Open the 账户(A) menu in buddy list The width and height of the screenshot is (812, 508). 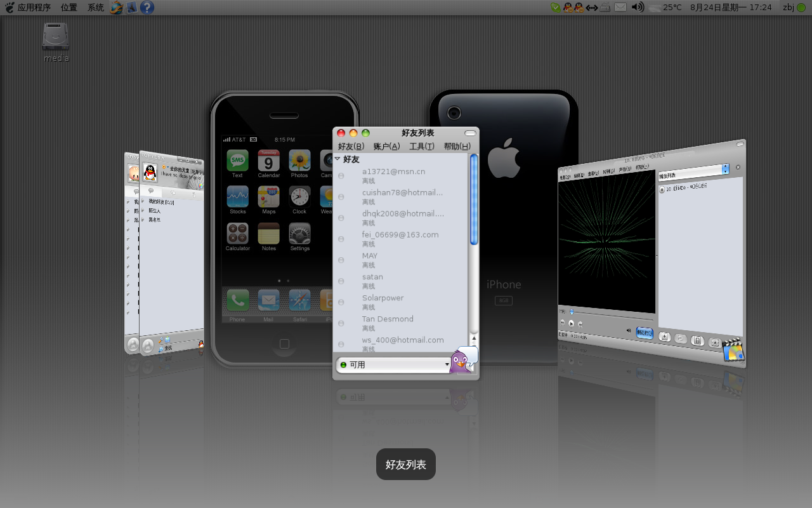coord(386,147)
